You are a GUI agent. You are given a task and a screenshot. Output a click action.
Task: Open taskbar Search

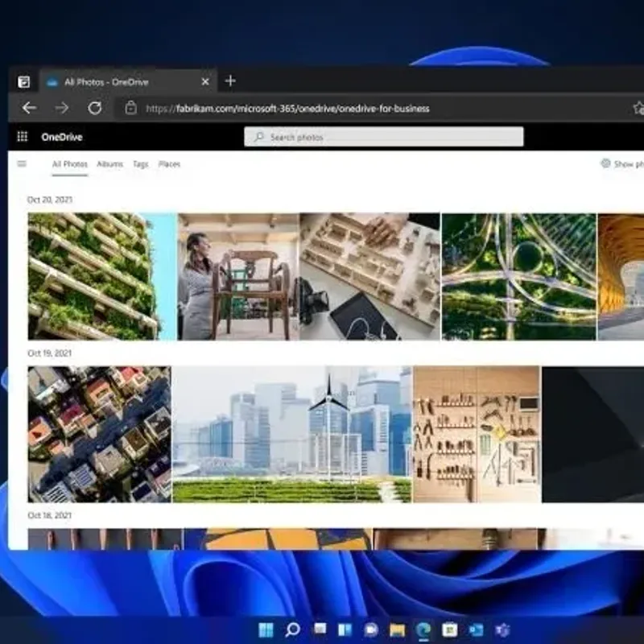[292, 630]
